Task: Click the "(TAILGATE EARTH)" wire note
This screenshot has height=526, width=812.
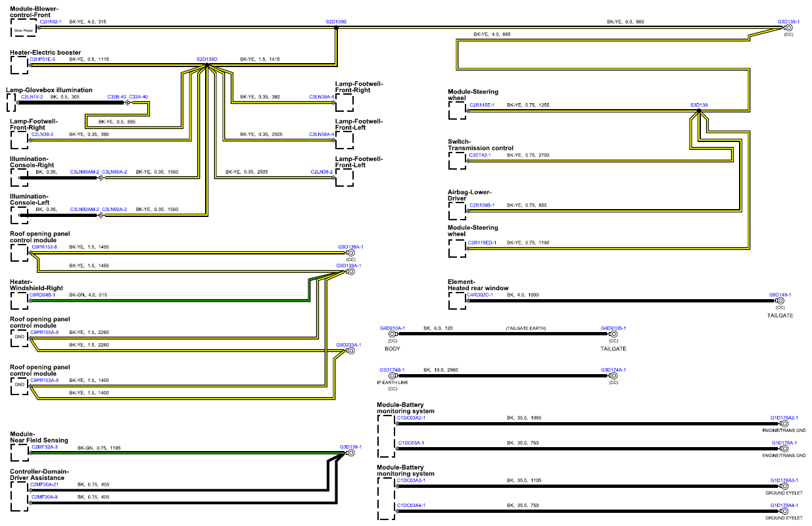Action: click(x=526, y=328)
